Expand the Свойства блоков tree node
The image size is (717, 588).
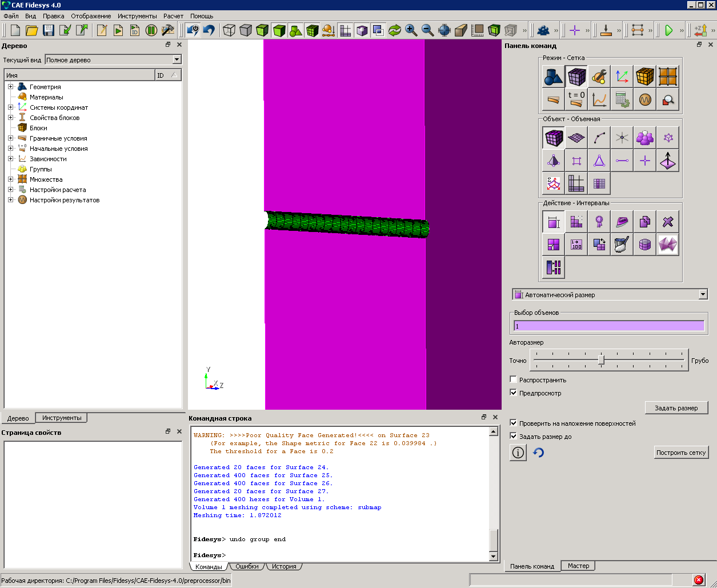10,118
